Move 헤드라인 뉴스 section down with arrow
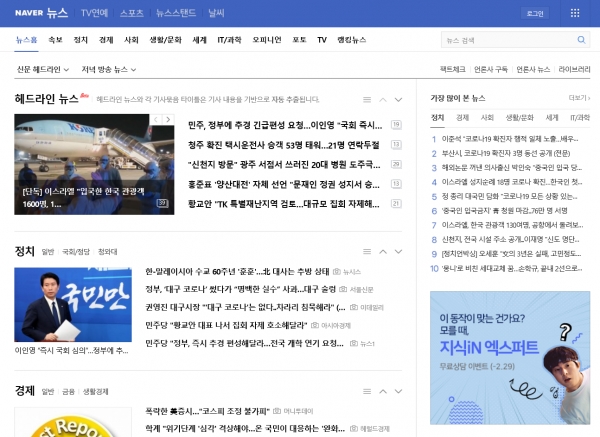This screenshot has width=600, height=437. [x=398, y=99]
